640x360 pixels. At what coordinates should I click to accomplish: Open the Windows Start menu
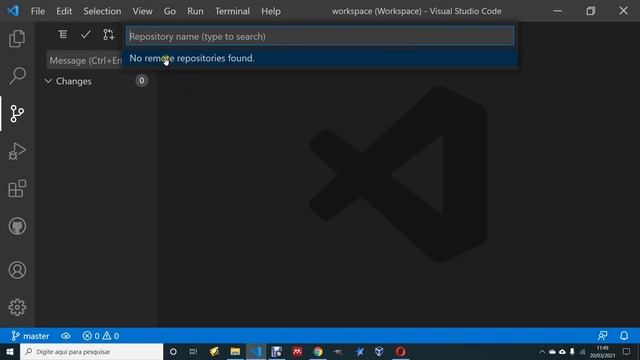pos(10,351)
